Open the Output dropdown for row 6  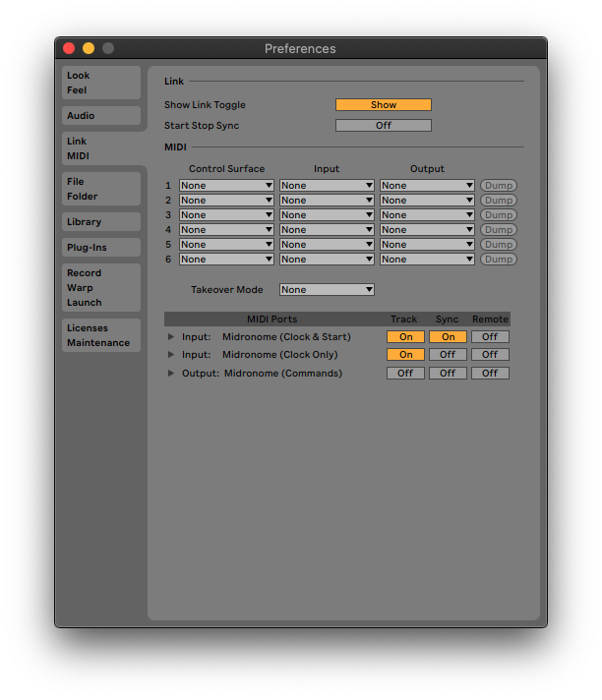click(x=427, y=260)
